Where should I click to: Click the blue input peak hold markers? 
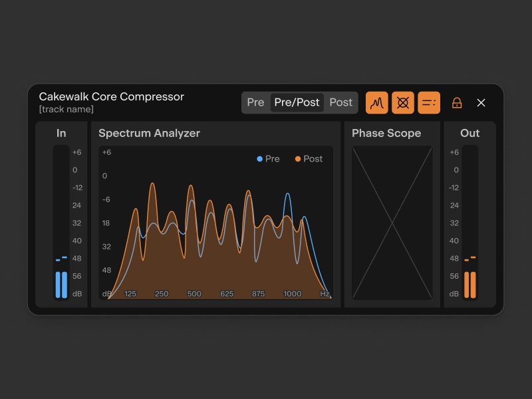[x=61, y=259]
